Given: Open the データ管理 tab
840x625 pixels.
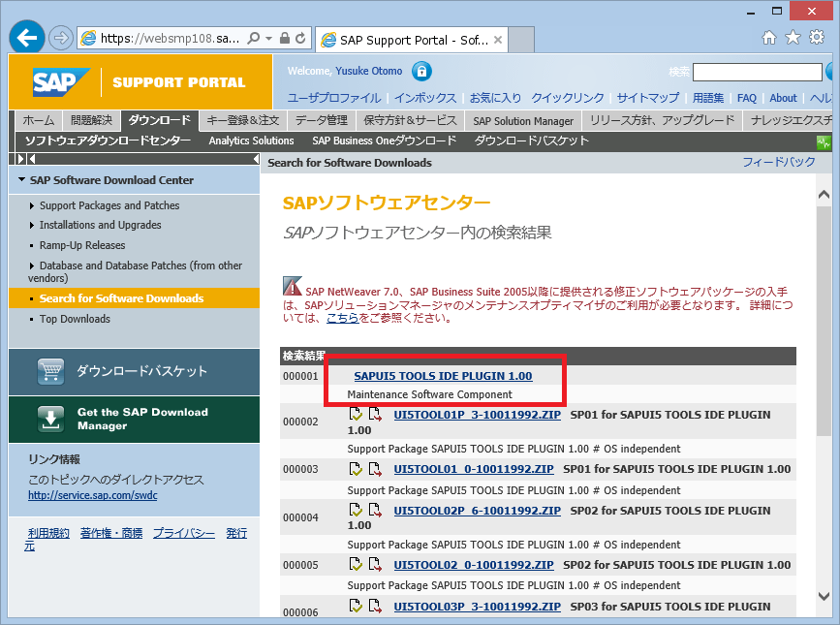Looking at the screenshot, I should point(322,120).
